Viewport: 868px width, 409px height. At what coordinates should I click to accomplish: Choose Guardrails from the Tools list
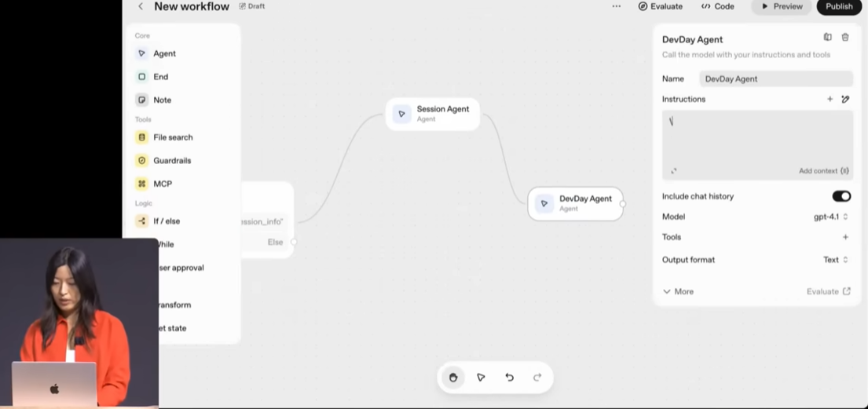[x=171, y=160]
